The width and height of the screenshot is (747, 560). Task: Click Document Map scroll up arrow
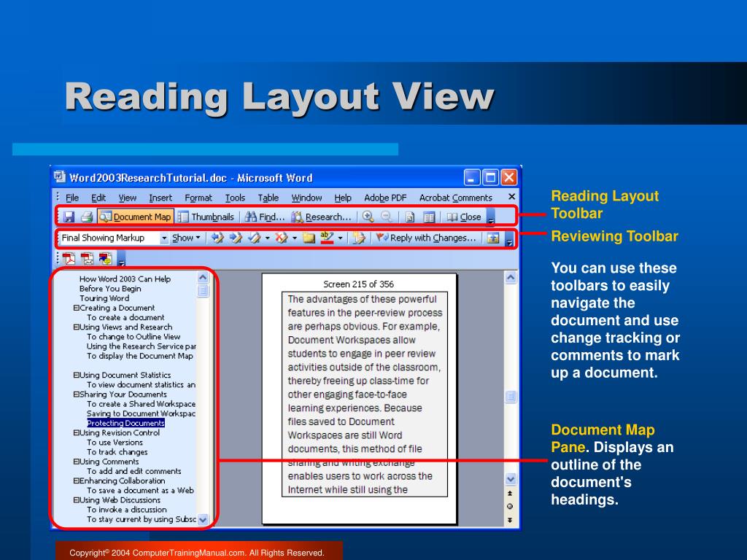point(203,277)
